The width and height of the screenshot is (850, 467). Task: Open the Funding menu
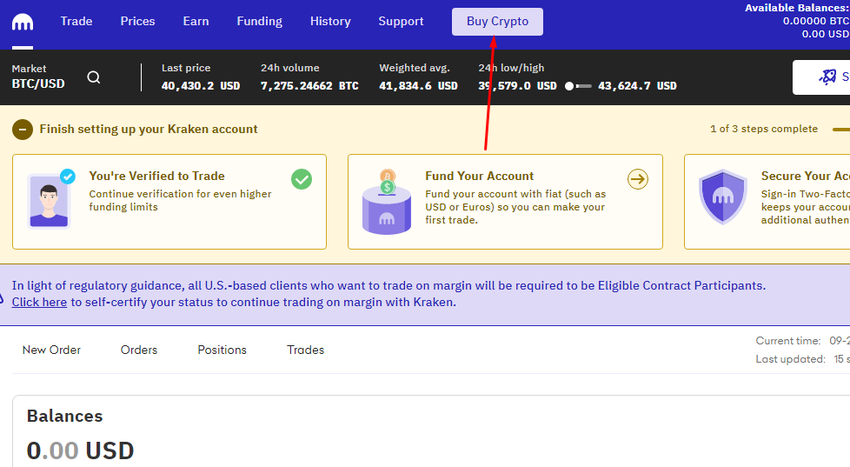click(x=260, y=21)
